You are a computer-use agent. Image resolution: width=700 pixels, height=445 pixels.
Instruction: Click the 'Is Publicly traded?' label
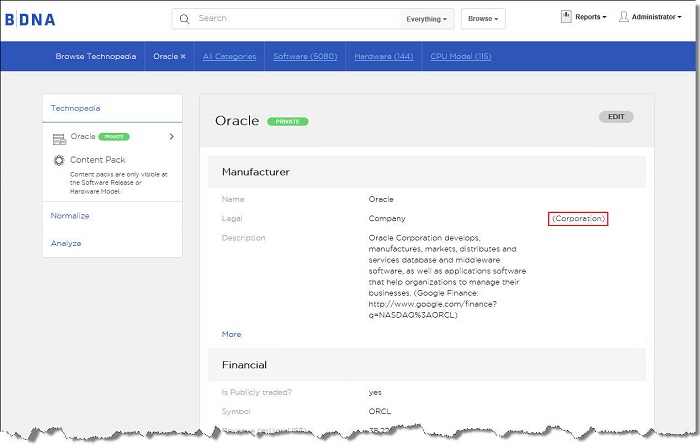(x=257, y=392)
